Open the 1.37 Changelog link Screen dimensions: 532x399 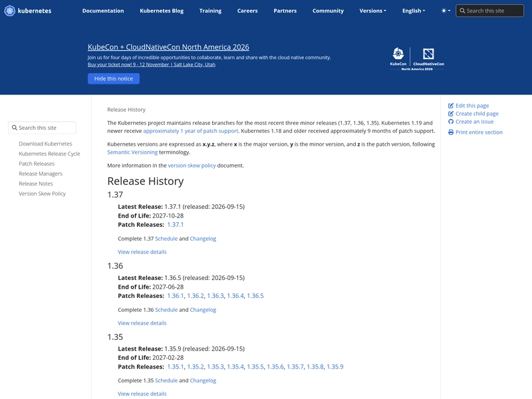coord(203,239)
